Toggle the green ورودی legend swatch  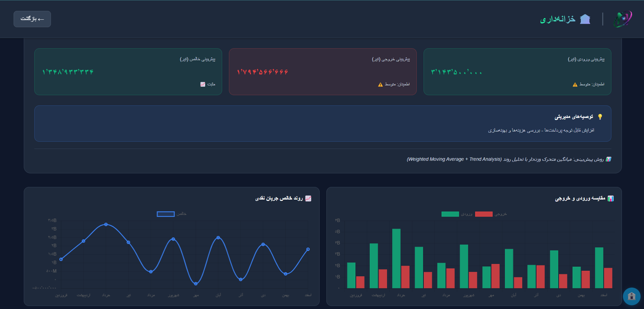(450, 214)
